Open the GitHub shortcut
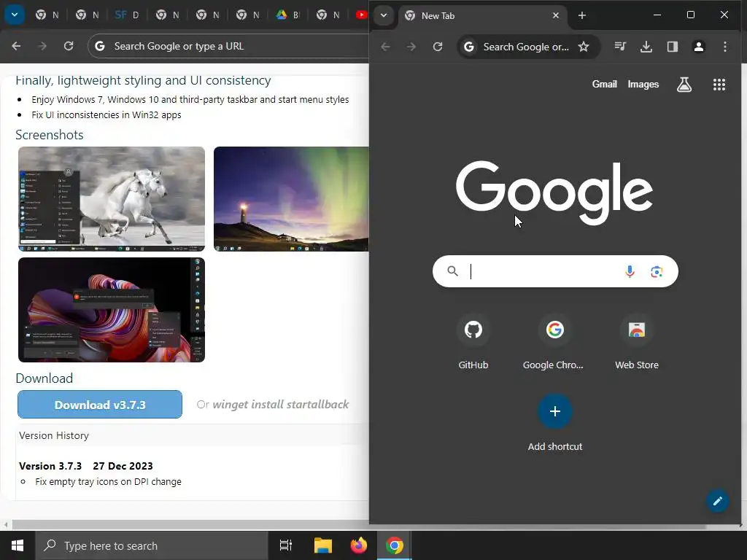This screenshot has width=747, height=560. tap(473, 342)
